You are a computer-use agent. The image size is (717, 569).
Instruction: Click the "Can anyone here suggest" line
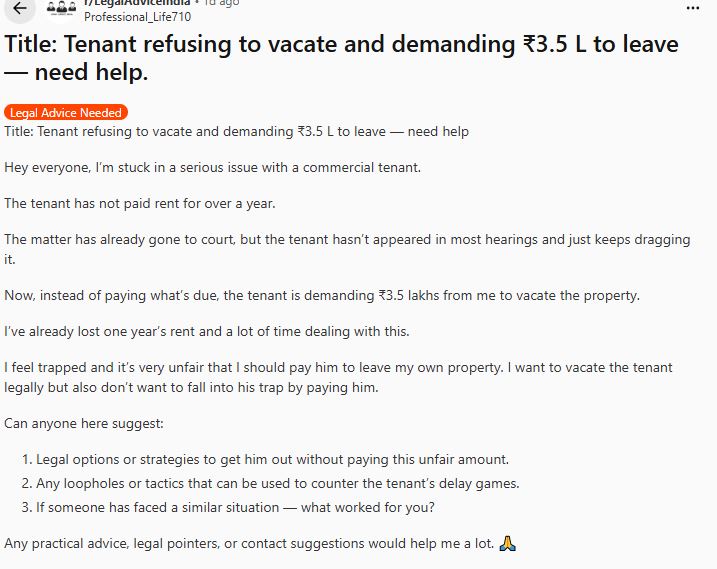tap(83, 423)
